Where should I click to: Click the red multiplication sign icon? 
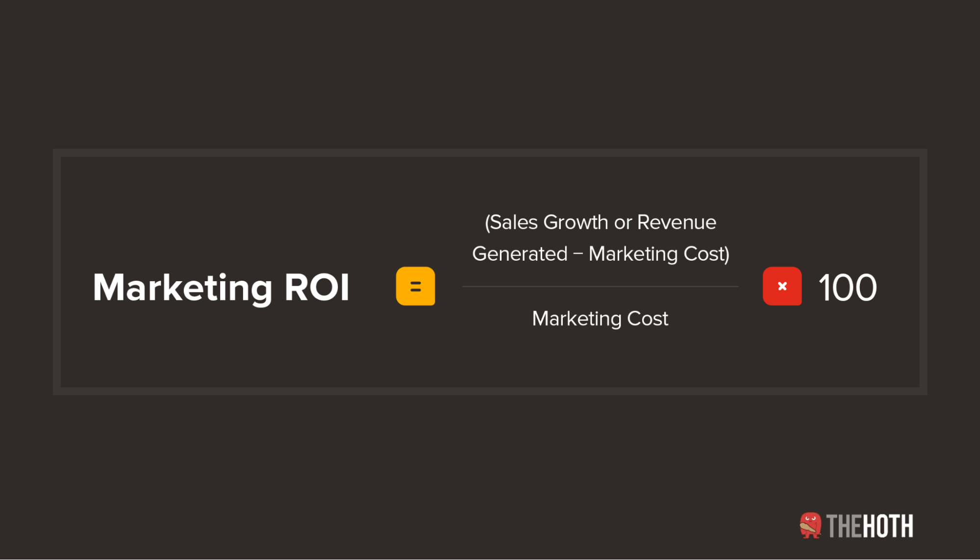[x=782, y=286]
